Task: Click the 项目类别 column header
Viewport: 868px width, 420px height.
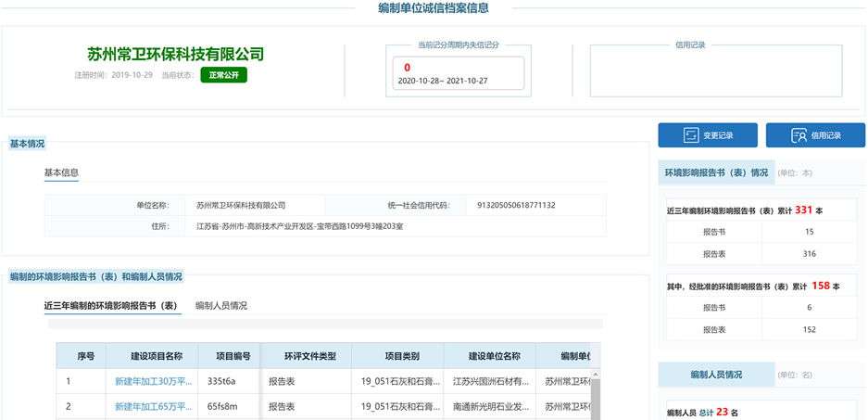Action: point(397,356)
